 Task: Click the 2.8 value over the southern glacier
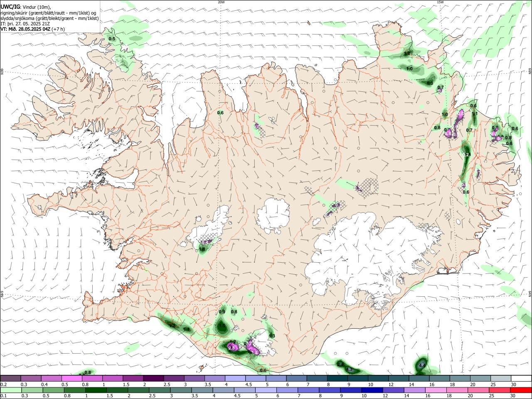click(232, 347)
